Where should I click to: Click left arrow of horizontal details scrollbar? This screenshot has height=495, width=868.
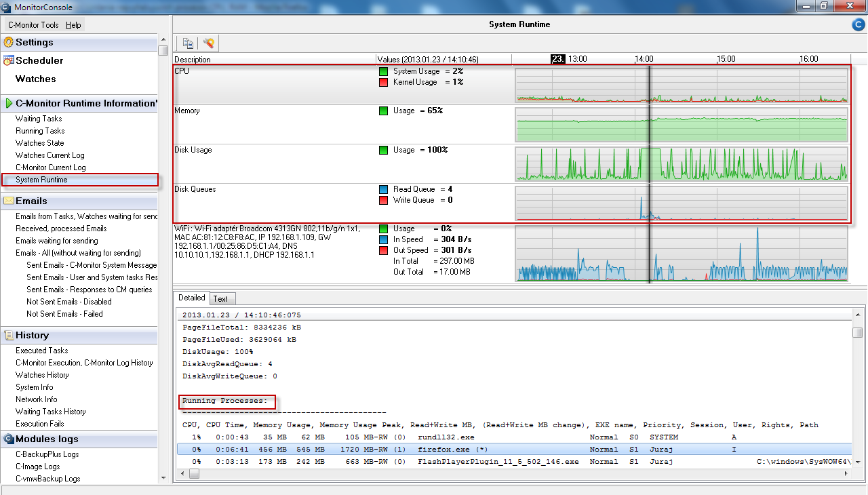(x=182, y=474)
